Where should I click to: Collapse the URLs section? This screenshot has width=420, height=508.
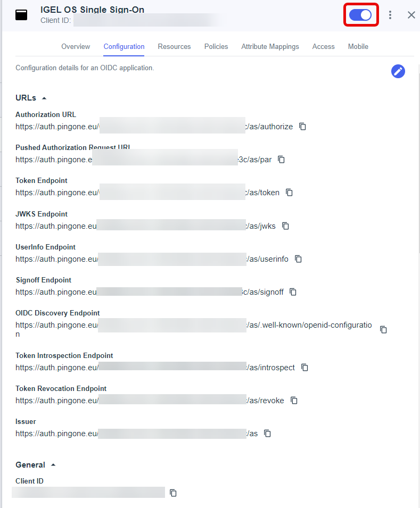click(44, 98)
